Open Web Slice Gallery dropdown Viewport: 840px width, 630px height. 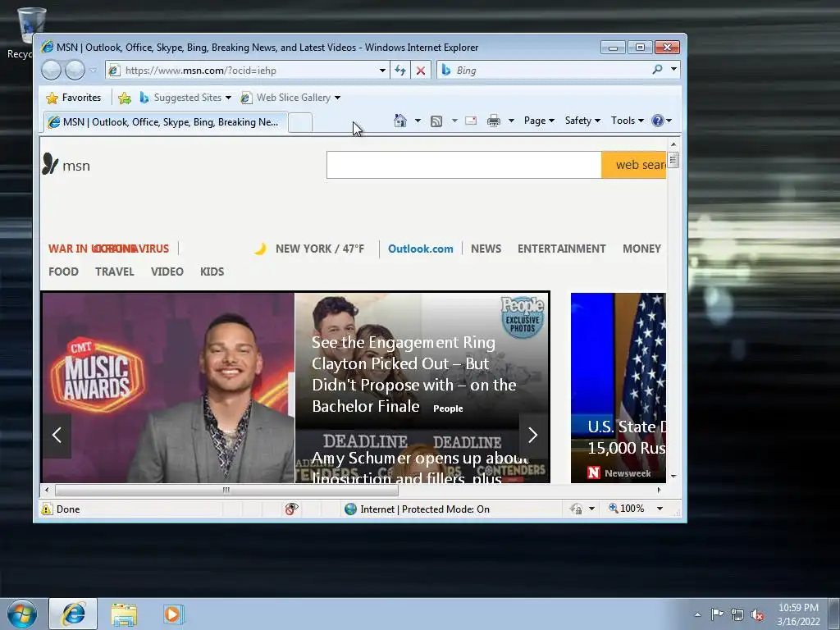(291, 98)
